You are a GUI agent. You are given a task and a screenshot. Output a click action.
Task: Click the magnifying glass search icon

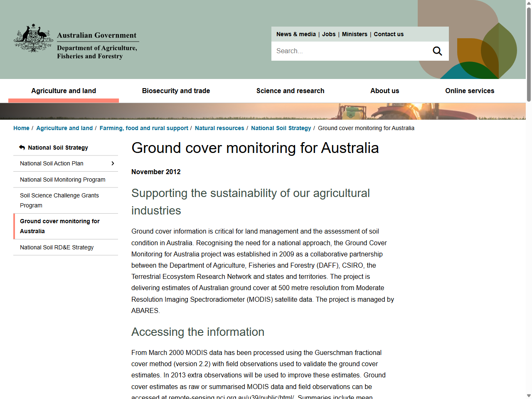437,51
